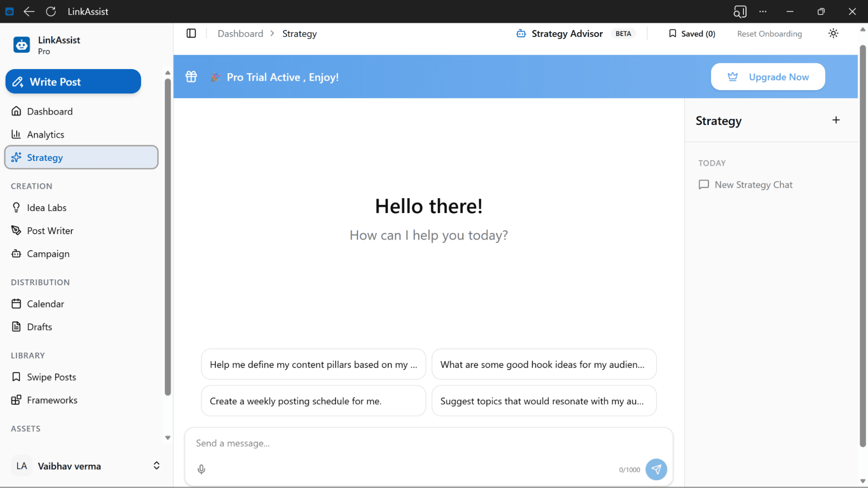Click the Write Post button
This screenshot has width=868, height=488.
[x=73, y=82]
